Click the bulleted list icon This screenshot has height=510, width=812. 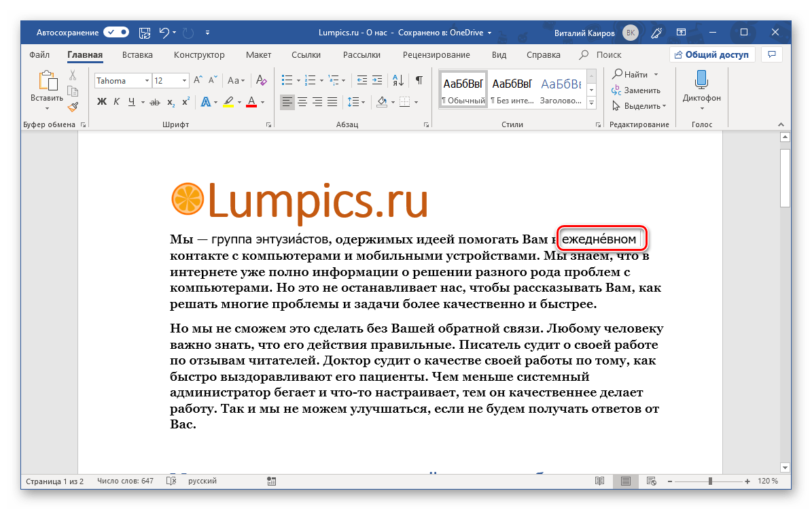pyautogui.click(x=287, y=80)
